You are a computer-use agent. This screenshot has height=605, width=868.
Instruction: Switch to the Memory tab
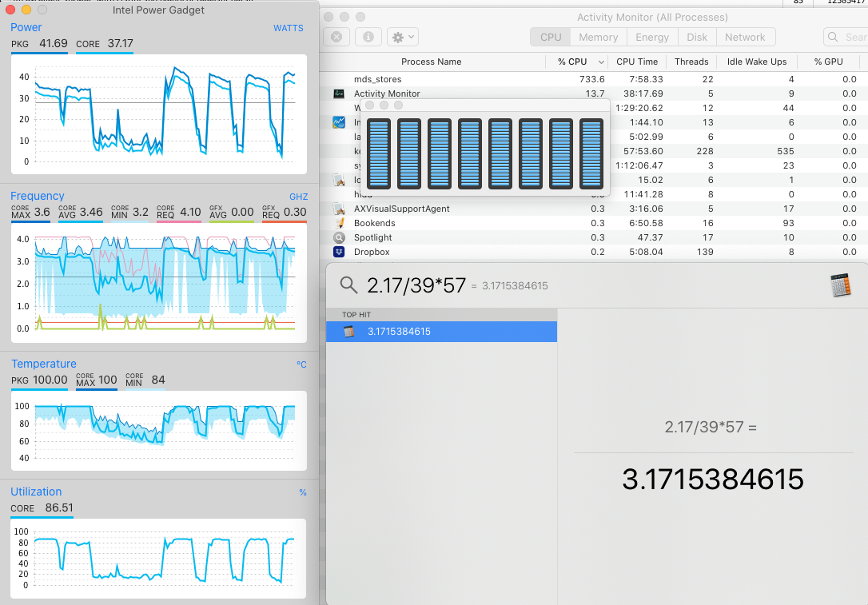599,37
